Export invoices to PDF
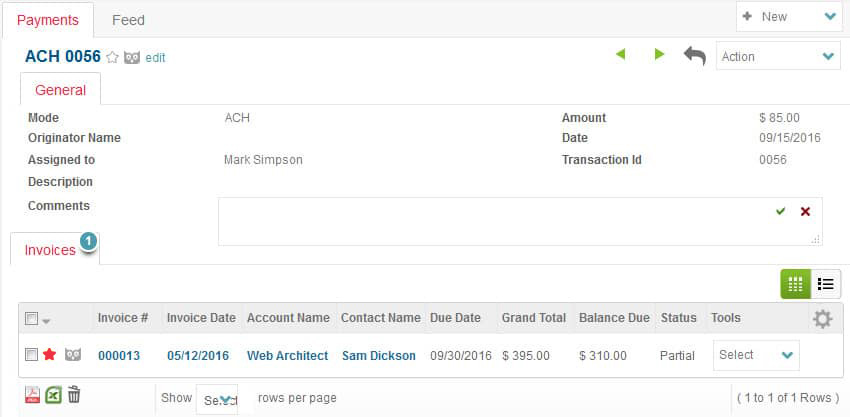Viewport: 850px width, 417px height. point(32,396)
